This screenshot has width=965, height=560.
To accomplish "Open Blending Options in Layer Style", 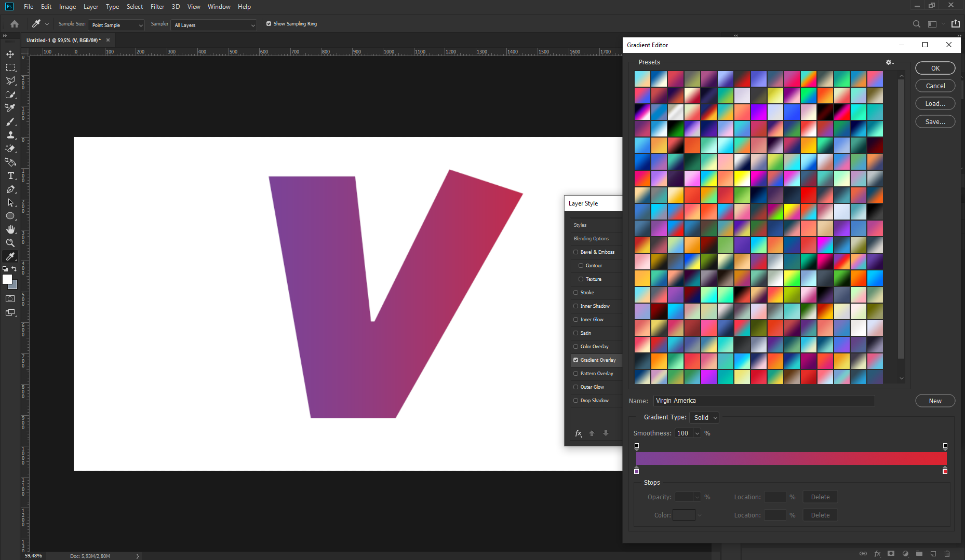I will (x=591, y=239).
